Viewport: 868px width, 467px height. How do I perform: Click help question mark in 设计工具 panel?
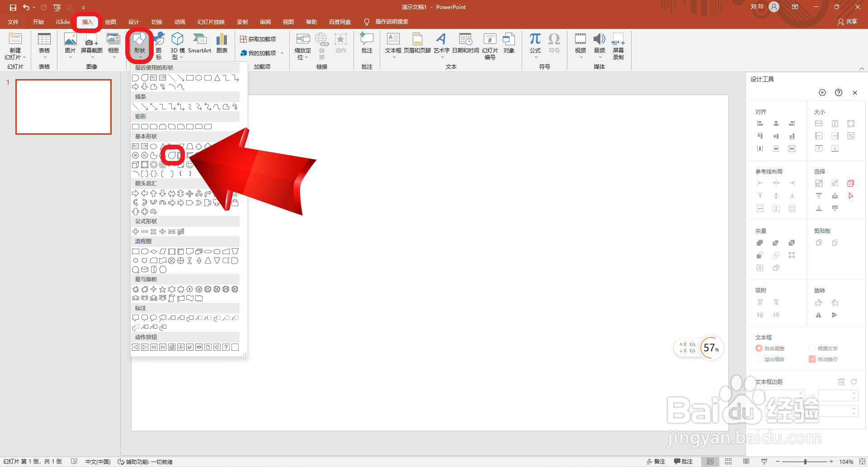point(839,93)
